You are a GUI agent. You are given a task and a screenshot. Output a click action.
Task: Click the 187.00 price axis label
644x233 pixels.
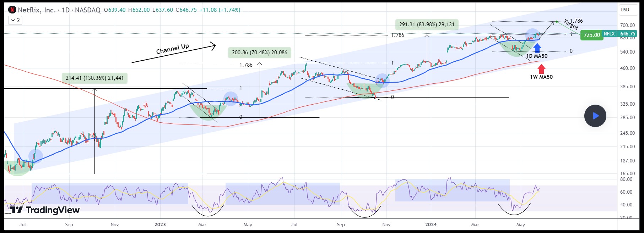pos(627,161)
